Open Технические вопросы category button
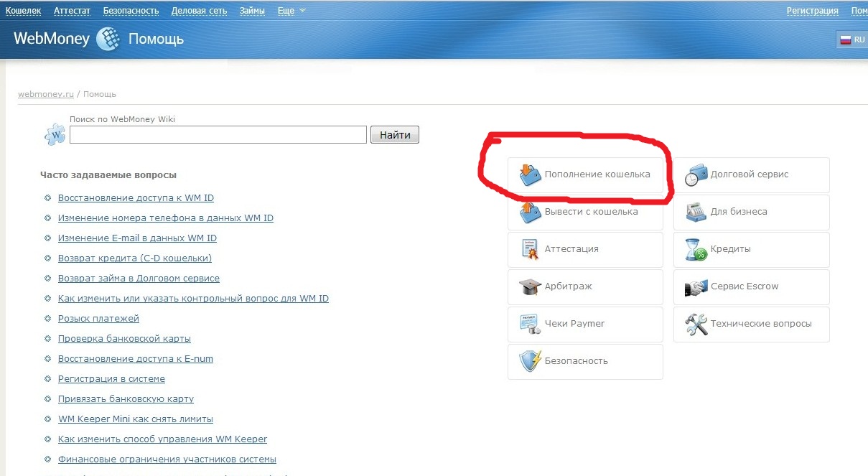 coord(751,324)
